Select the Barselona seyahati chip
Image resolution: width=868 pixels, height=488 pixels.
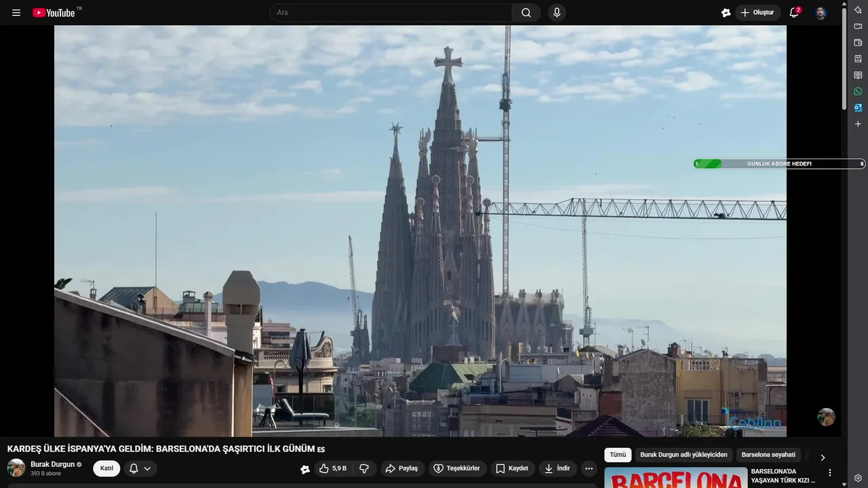pyautogui.click(x=768, y=455)
